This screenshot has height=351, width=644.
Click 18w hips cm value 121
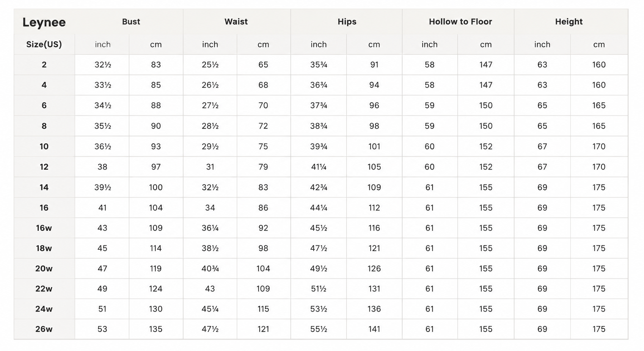pos(374,248)
